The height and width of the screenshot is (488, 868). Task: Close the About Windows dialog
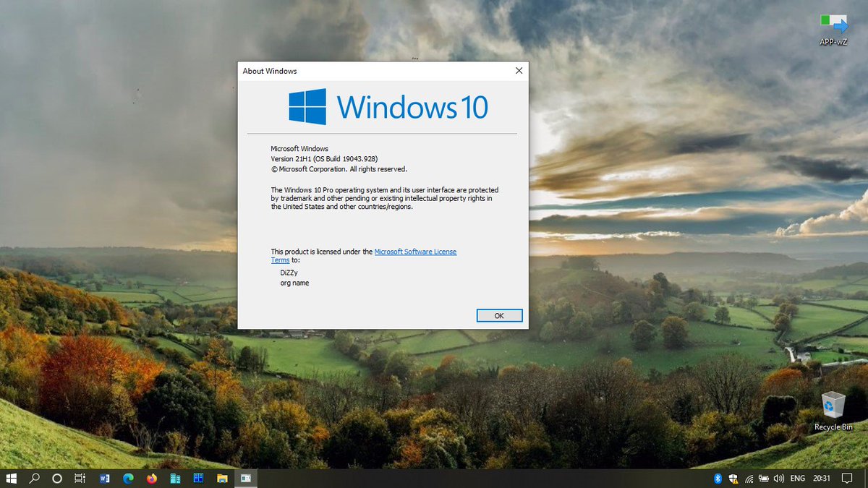point(519,71)
